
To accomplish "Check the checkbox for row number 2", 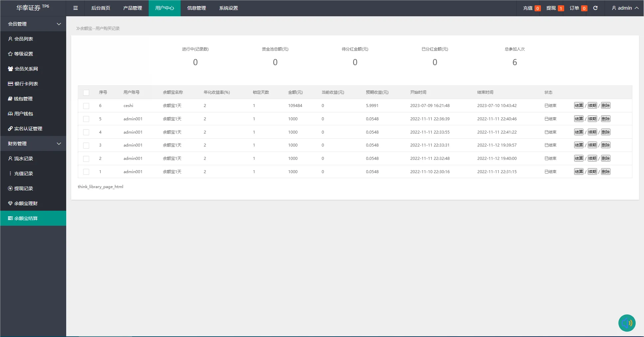I will click(x=86, y=159).
